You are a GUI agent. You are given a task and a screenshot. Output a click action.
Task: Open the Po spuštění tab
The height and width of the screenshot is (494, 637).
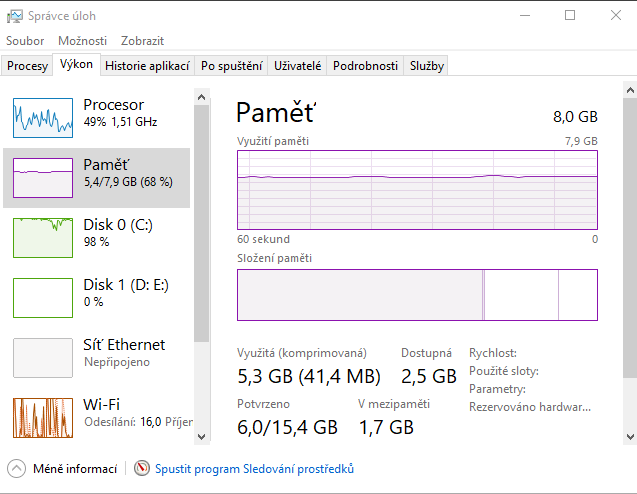tap(232, 66)
